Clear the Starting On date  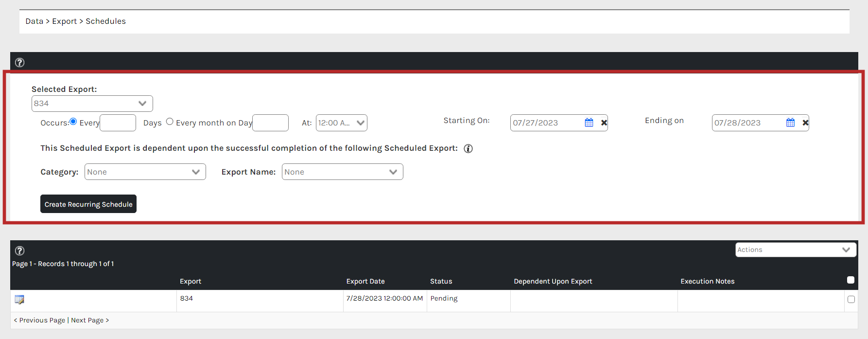(x=604, y=123)
